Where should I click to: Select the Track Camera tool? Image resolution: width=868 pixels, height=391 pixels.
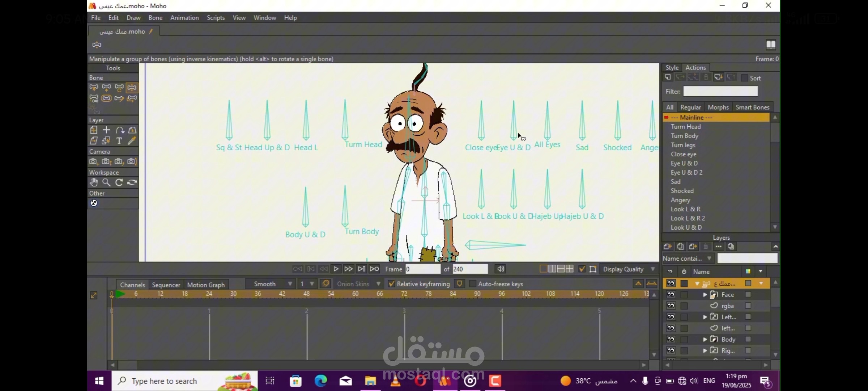click(94, 161)
